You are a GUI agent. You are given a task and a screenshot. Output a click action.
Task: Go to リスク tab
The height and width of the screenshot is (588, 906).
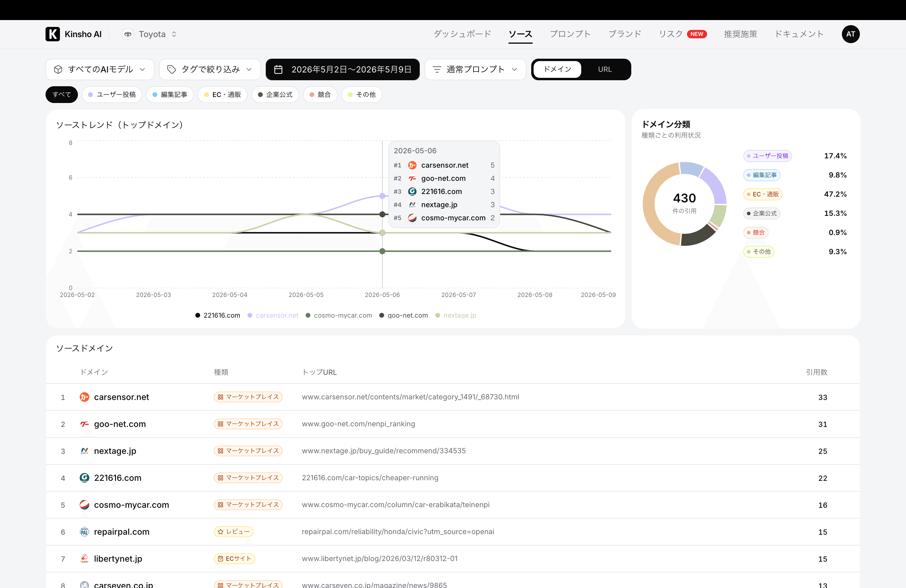(x=671, y=34)
